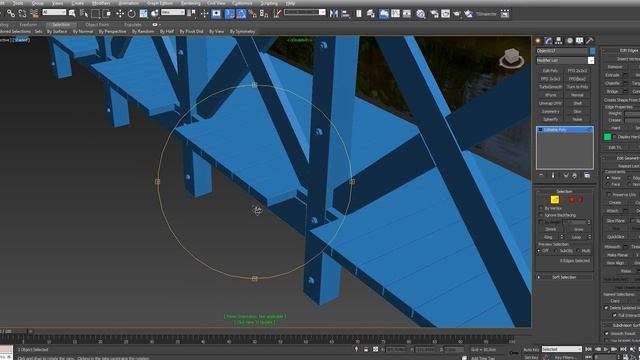Viewport: 640px width, 360px height.
Task: Click the green hard edge color swatch
Action: 607,137
